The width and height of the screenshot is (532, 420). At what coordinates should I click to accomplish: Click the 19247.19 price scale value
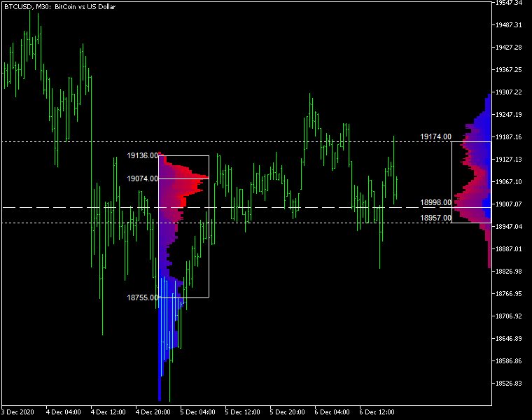509,115
